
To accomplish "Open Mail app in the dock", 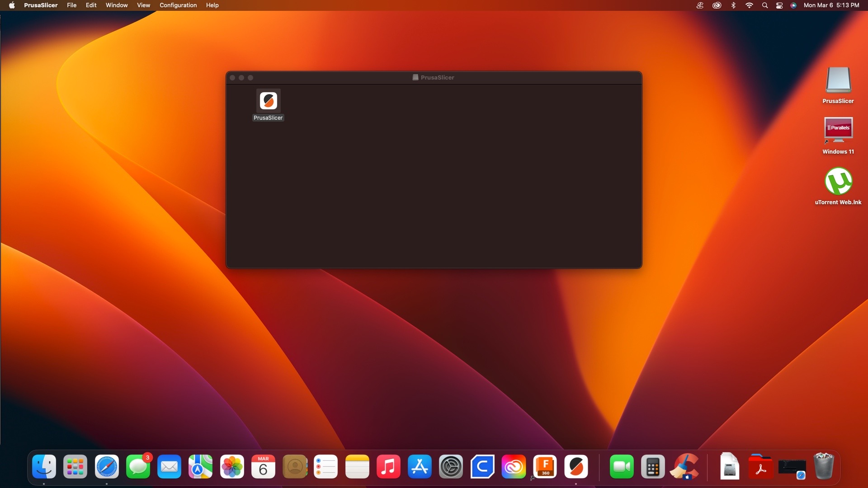I will click(169, 467).
